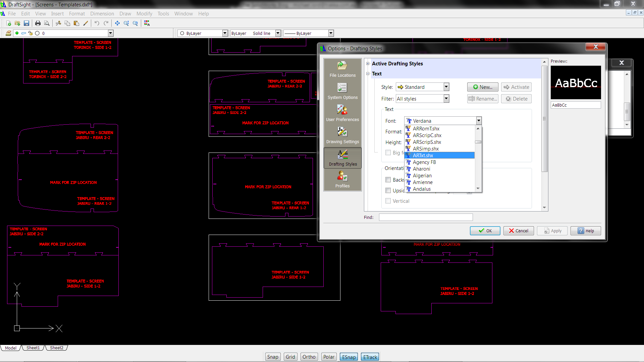Toggle Snap in the status bar
Viewport: 644px width, 362px height.
[272, 357]
